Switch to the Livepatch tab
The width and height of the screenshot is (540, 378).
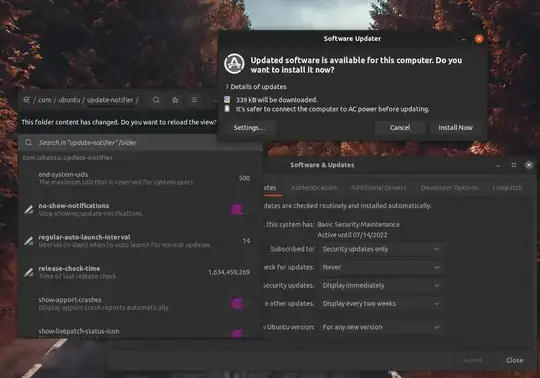[x=507, y=188]
